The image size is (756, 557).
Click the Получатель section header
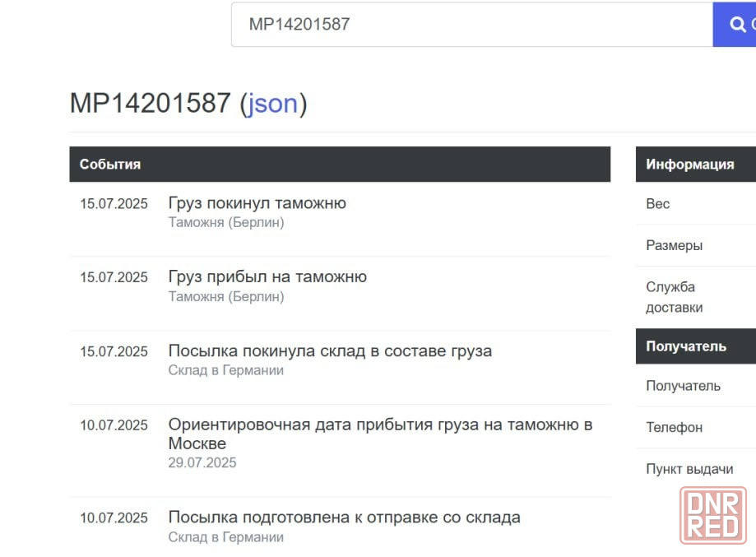coord(685,346)
